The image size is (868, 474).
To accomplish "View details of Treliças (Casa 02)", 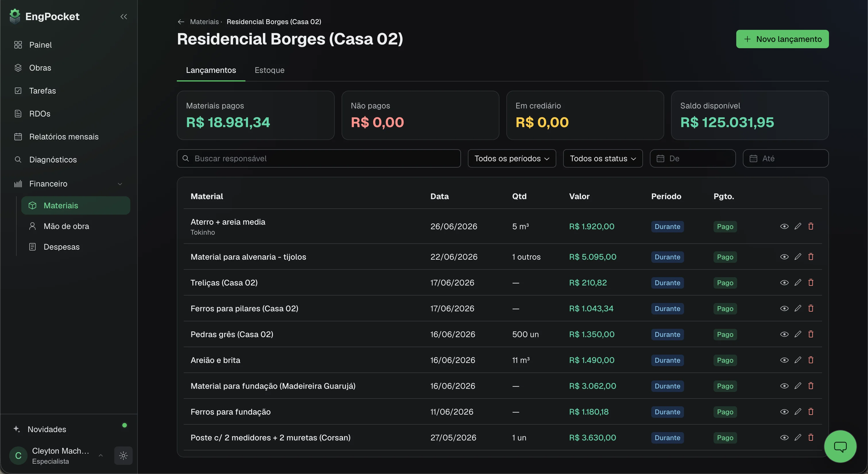I will pos(784,283).
